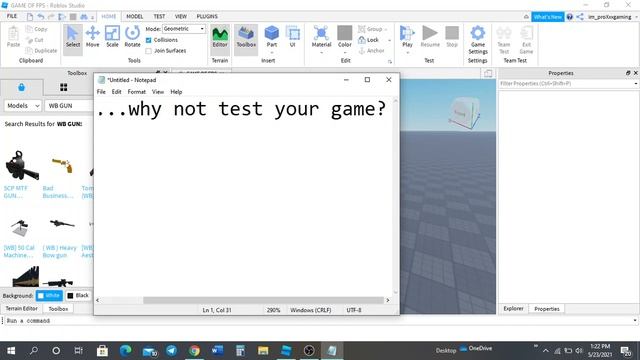
Task: Open Notepad's Edit menu
Action: [116, 92]
